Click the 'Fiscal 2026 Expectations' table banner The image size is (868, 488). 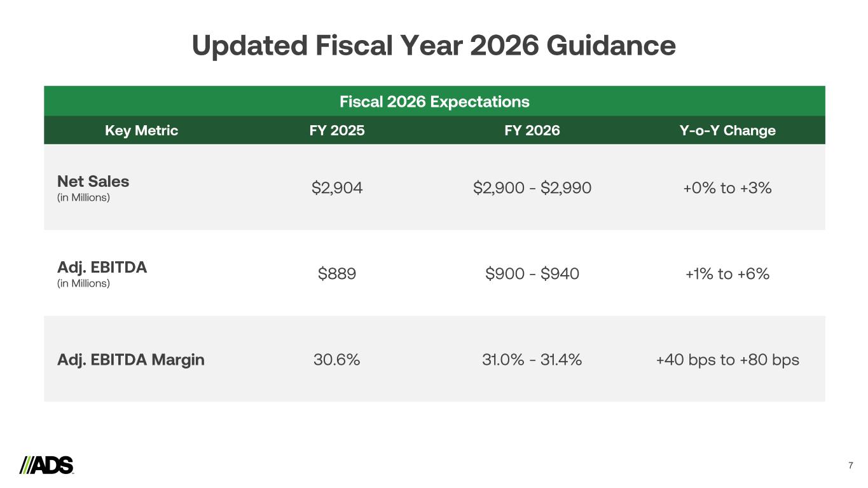tap(434, 102)
